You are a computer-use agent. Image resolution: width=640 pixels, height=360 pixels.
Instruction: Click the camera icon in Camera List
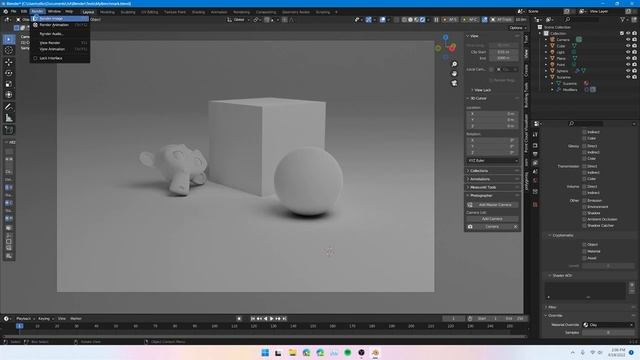click(470, 227)
